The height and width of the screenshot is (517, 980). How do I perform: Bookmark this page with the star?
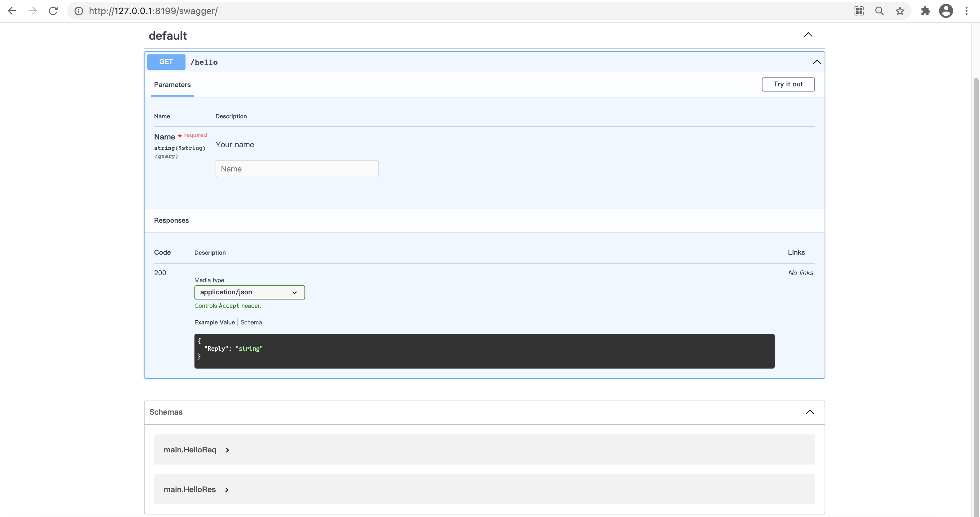click(x=900, y=11)
